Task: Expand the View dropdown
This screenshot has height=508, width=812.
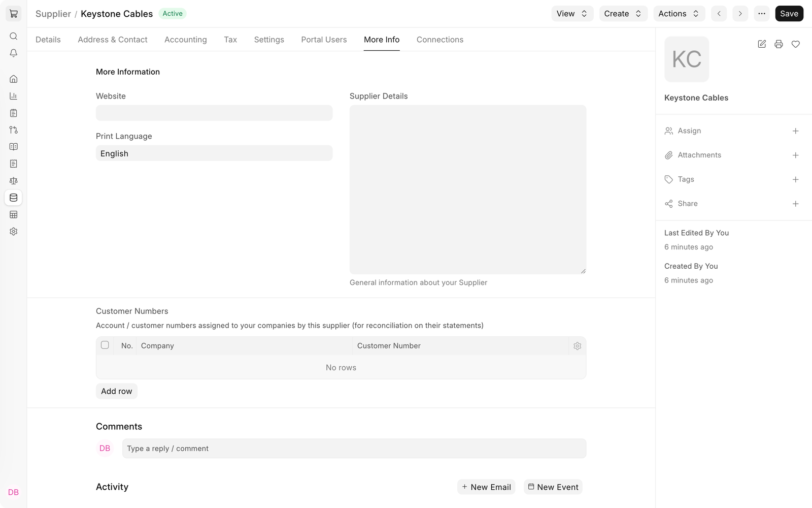Action: [572, 14]
